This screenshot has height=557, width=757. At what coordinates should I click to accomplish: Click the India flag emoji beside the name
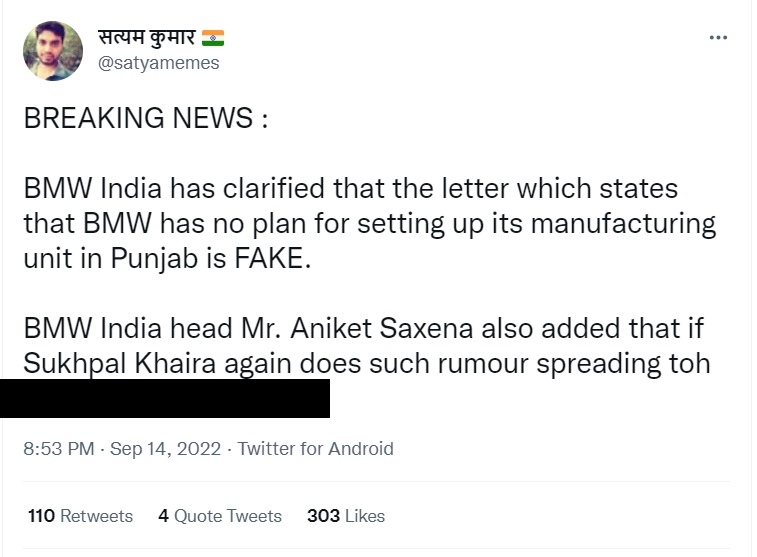click(213, 37)
